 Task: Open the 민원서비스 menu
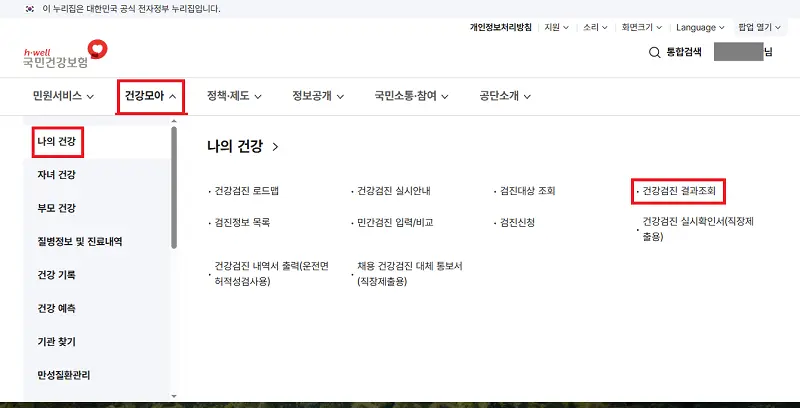click(63, 96)
